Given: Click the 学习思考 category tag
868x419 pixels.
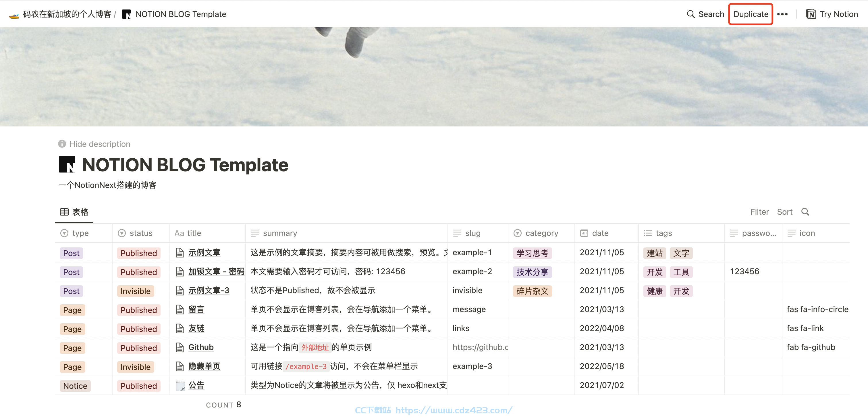Looking at the screenshot, I should (532, 253).
